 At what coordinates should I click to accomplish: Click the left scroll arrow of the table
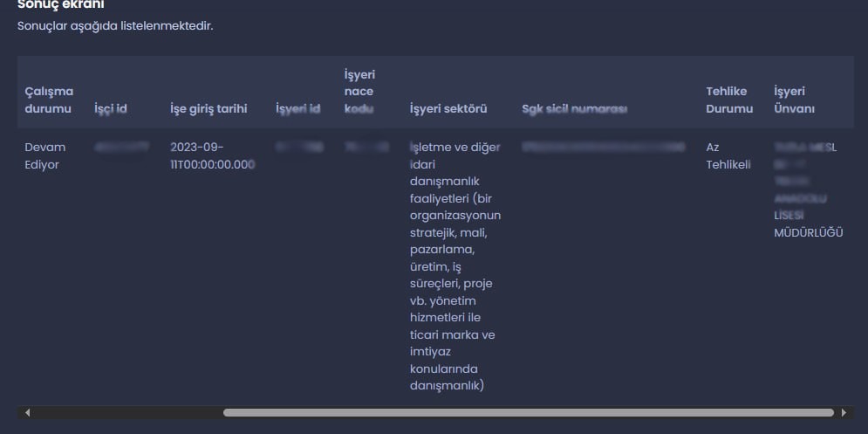coord(27,412)
